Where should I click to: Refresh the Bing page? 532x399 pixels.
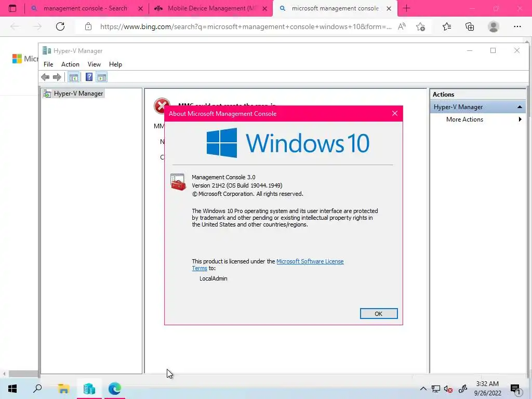60,26
